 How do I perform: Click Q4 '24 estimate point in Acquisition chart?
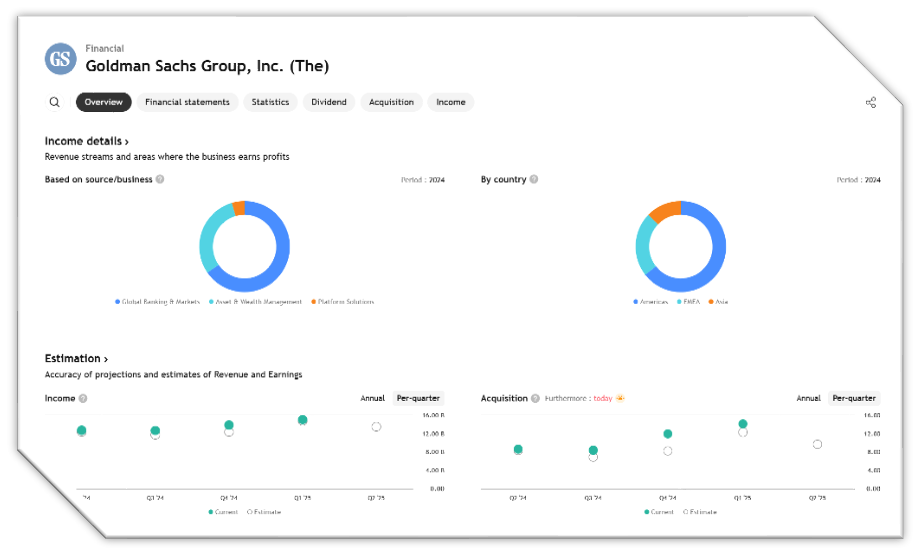click(668, 451)
